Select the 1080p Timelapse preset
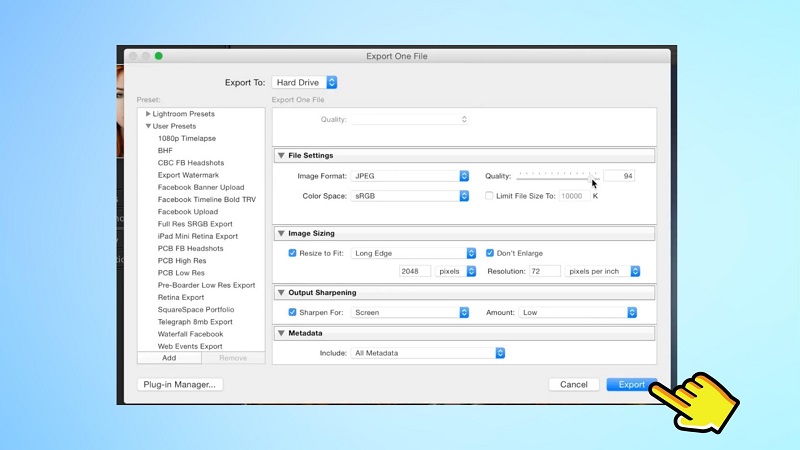Viewport: 800px width, 450px height. coord(187,138)
